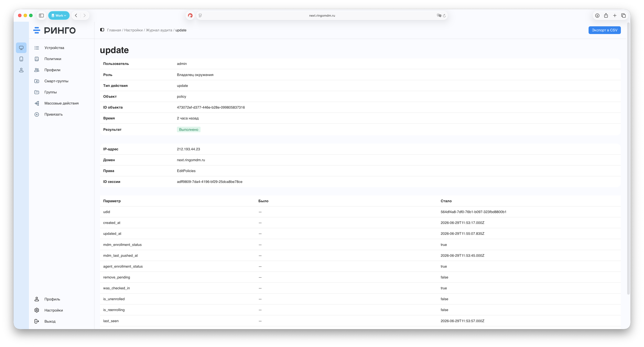The height and width of the screenshot is (347, 644).
Task: Click the Смарт-группы folder icon
Action: [37, 81]
